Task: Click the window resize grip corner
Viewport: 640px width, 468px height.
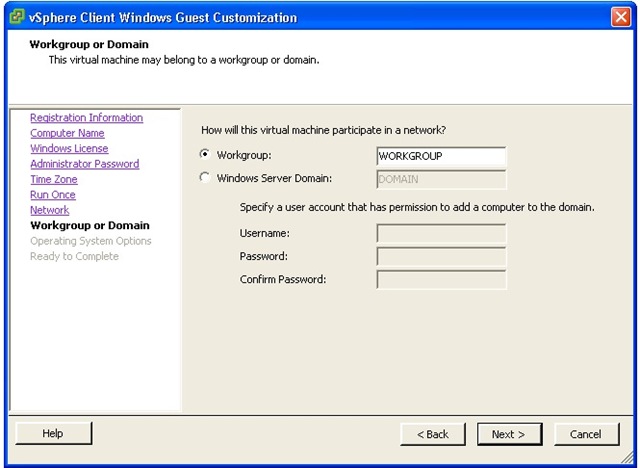Action: point(627,458)
